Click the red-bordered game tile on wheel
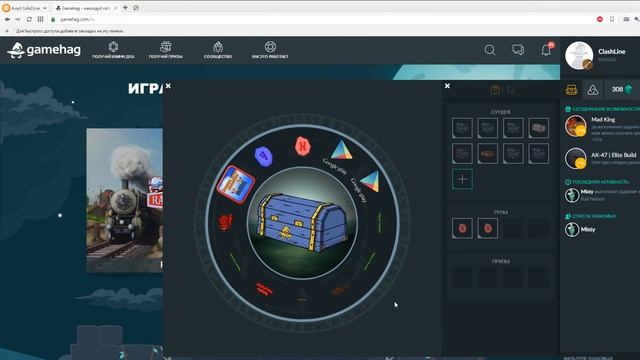The width and height of the screenshot is (640, 360). [x=236, y=184]
